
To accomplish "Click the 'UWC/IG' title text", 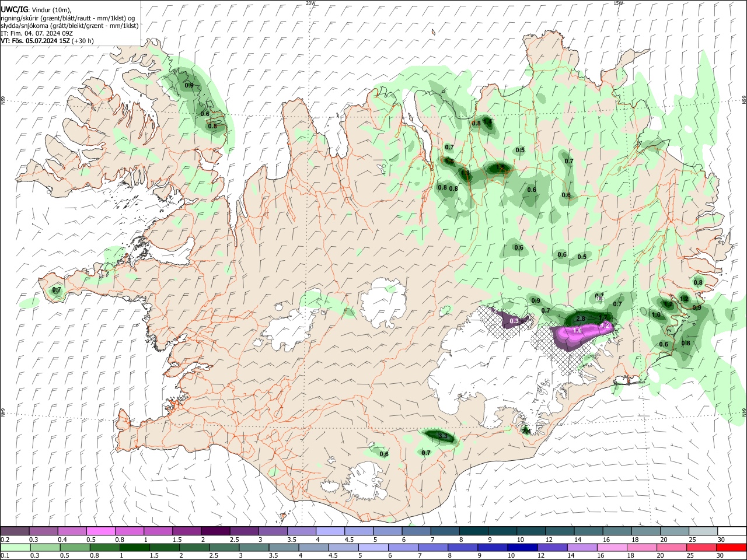I will 14,9.
